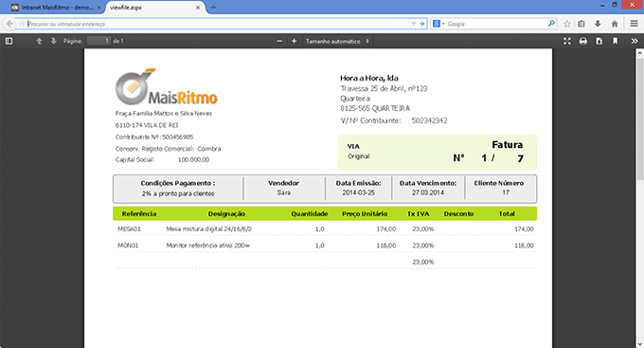This screenshot has height=348, width=644.
Task: Switch to Intranet MaisRitmo tab
Action: [56, 8]
